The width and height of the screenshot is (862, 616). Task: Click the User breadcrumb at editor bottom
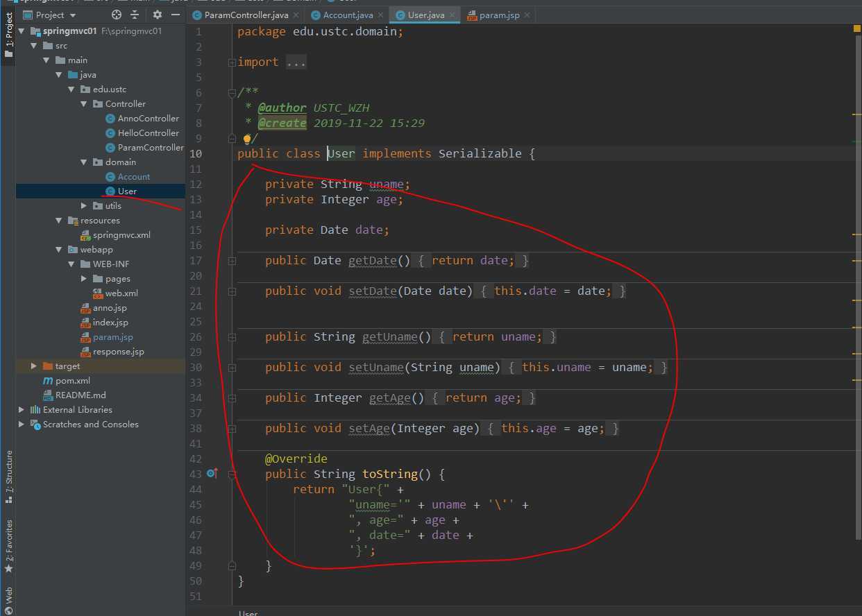pos(248,613)
